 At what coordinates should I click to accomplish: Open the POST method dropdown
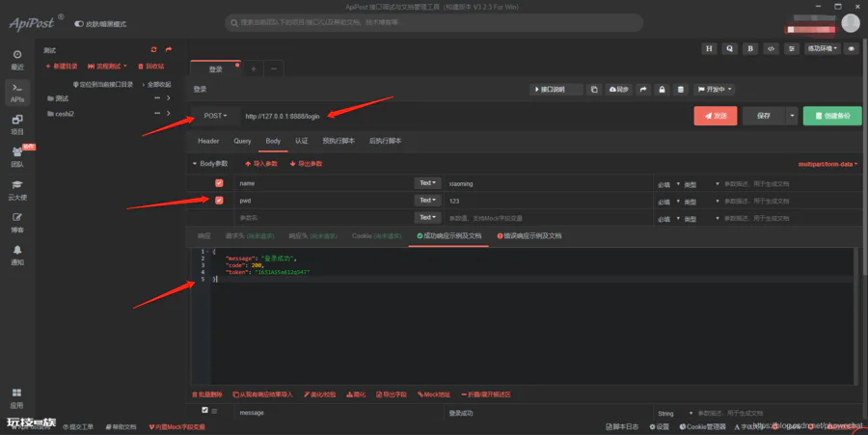click(x=216, y=116)
